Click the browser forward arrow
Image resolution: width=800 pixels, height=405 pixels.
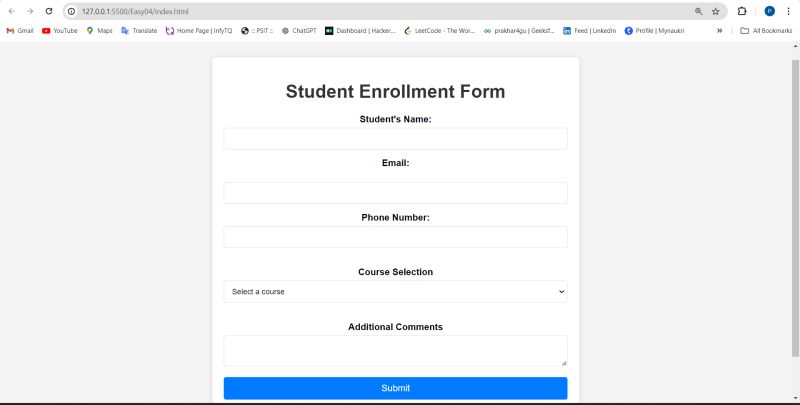point(30,11)
